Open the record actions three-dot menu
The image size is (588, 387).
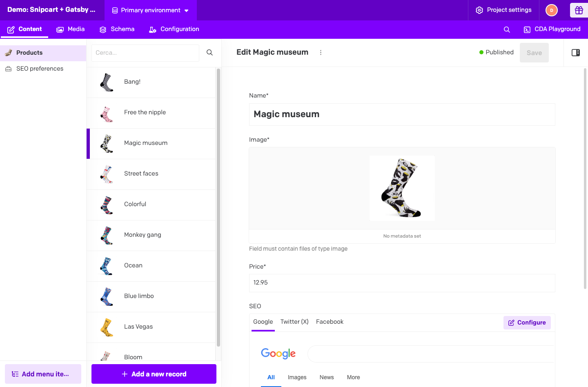click(321, 52)
